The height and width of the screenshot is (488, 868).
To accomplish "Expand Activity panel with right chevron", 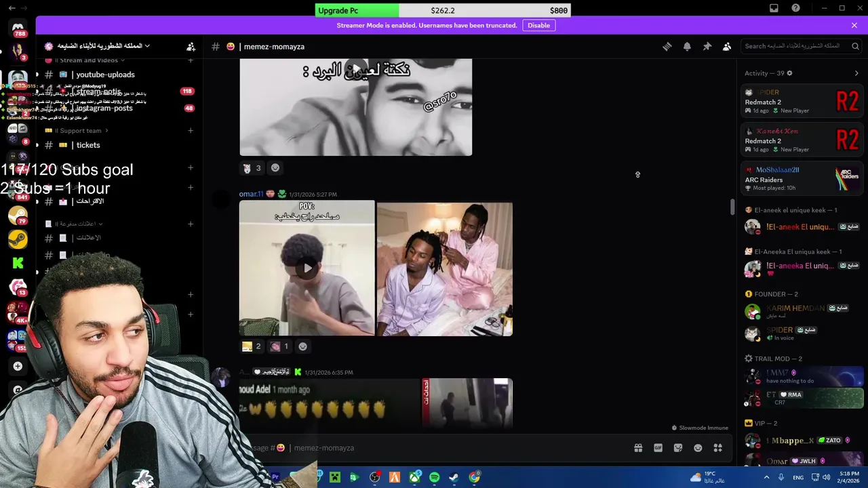I will point(856,73).
